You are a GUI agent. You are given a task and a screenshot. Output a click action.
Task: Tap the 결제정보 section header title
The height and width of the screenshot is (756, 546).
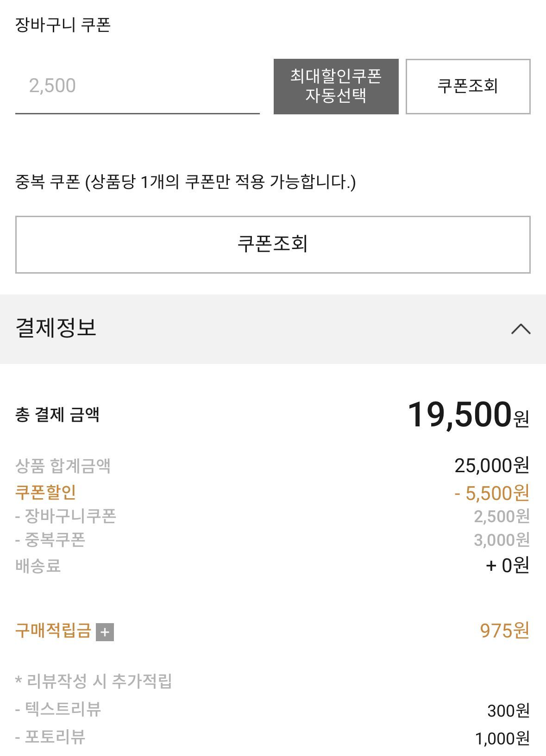[56, 328]
